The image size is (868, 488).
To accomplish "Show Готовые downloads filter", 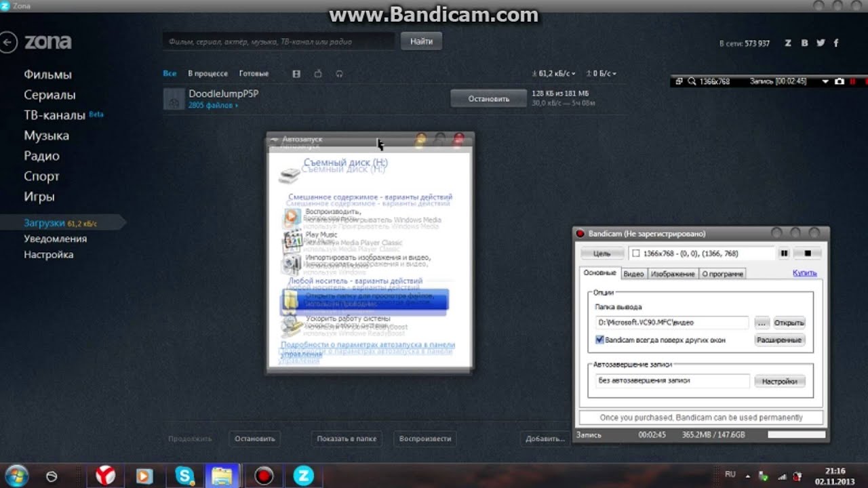I will pos(254,73).
